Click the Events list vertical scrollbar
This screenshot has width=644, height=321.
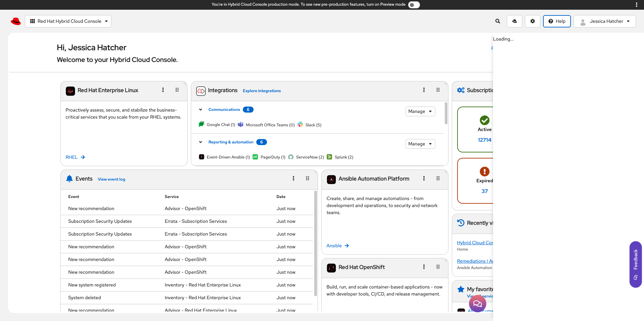(315, 243)
